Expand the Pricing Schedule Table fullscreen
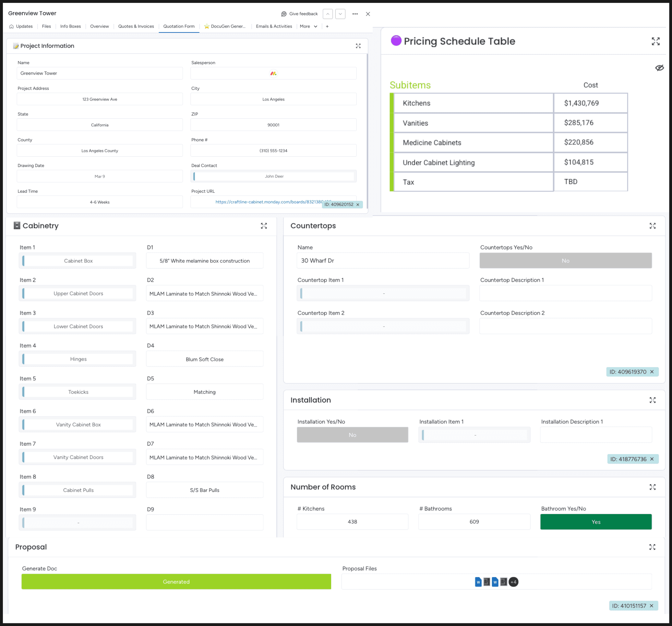 point(655,41)
